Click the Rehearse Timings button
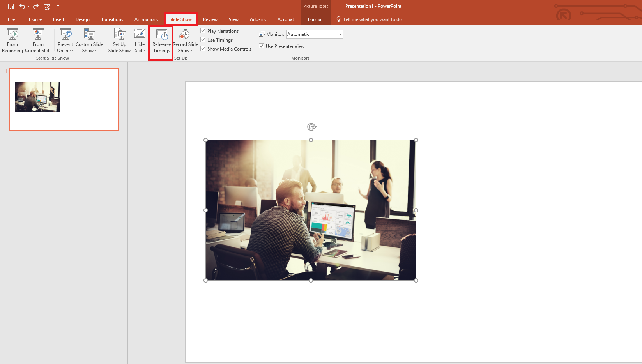642x364 pixels. coord(161,41)
